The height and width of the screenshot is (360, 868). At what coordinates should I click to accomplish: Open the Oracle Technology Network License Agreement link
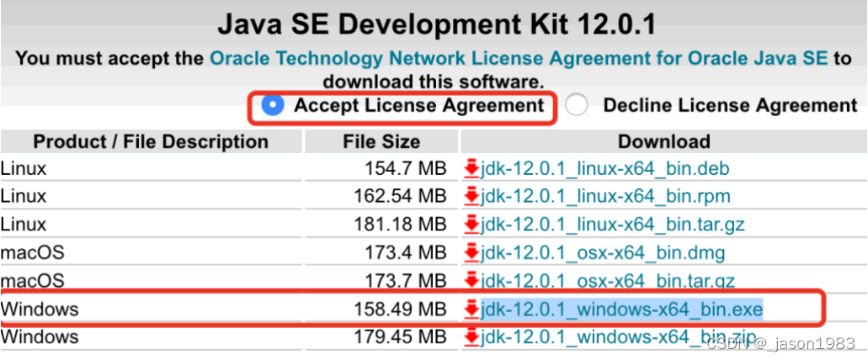(x=519, y=58)
